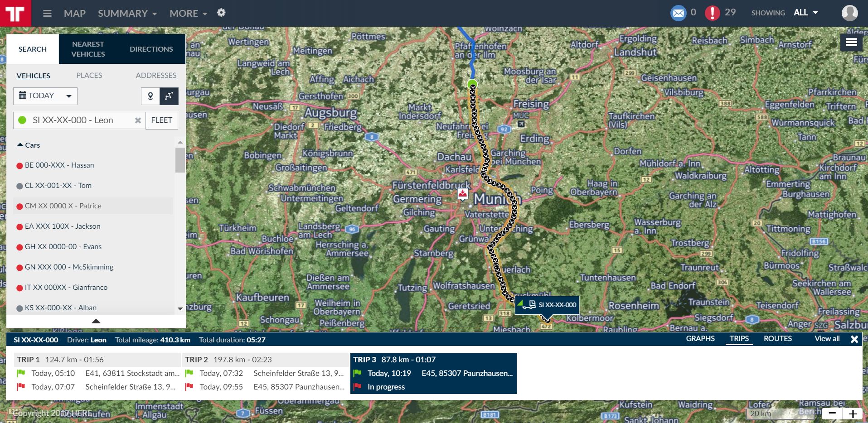868x423 pixels.
Task: Open the user profile avatar
Action: 849,13
